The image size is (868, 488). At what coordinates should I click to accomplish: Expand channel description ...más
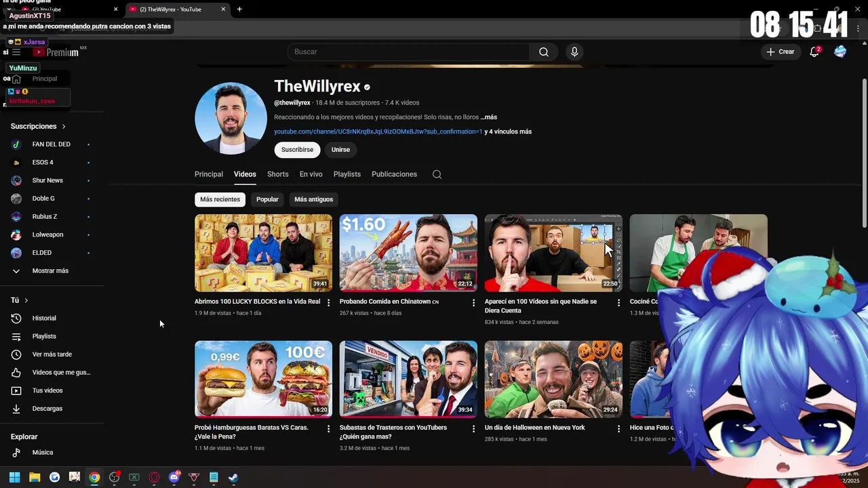tap(488, 117)
